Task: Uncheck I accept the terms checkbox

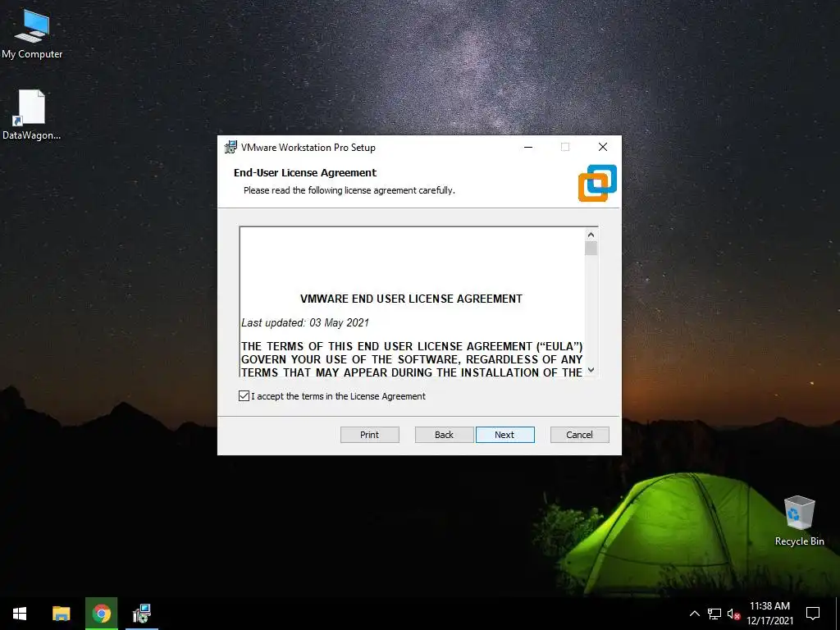Action: 244,396
